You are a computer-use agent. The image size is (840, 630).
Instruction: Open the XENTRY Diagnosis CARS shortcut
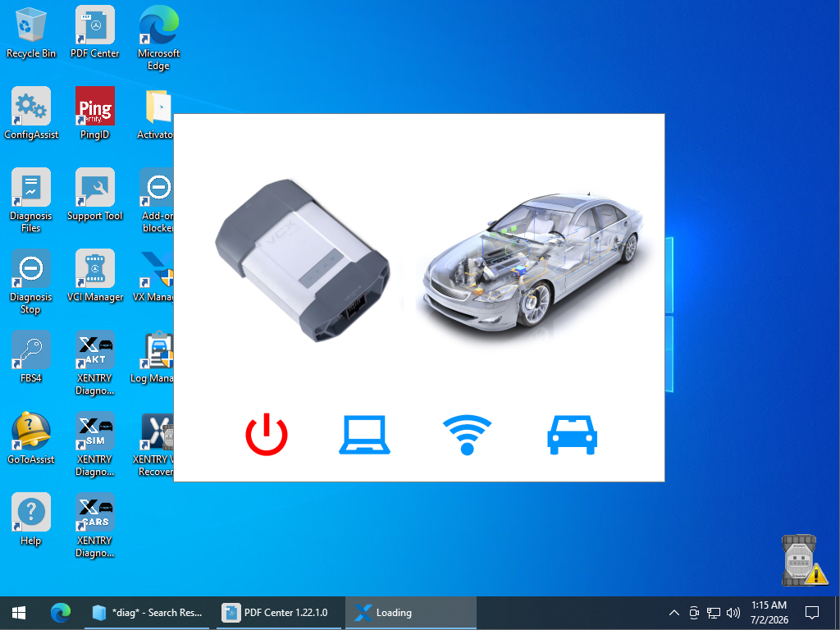[x=95, y=525]
